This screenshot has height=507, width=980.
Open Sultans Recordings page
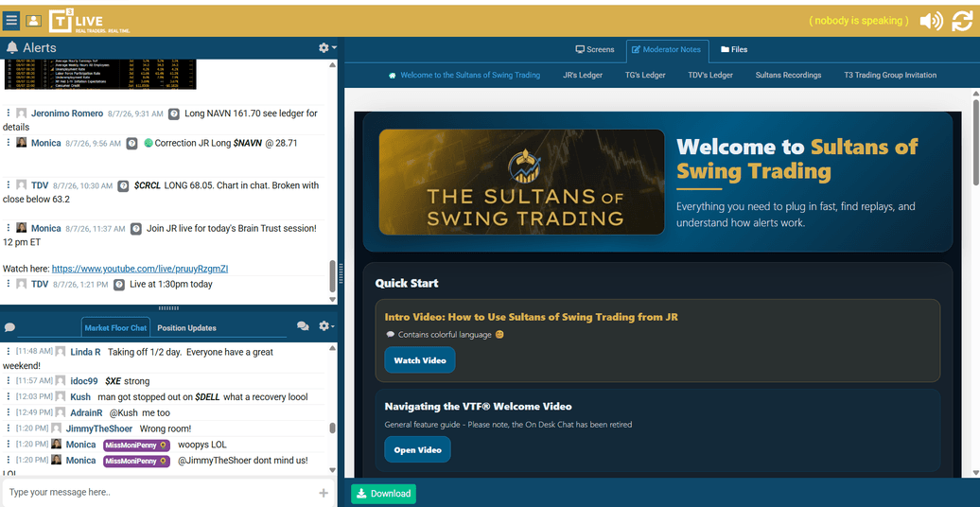tap(788, 75)
